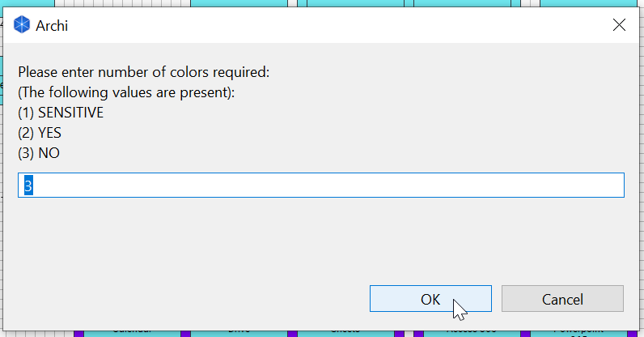
Task: Focus the number of colors input field
Action: click(321, 185)
